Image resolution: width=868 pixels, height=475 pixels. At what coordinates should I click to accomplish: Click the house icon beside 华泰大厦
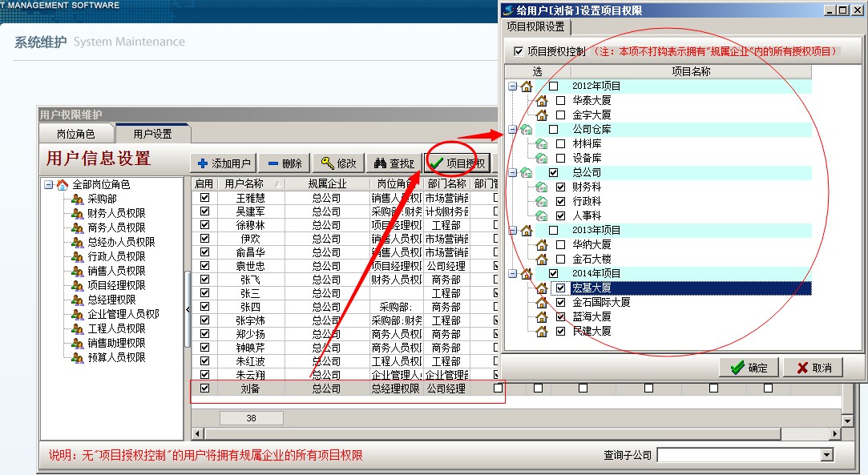[x=541, y=101]
